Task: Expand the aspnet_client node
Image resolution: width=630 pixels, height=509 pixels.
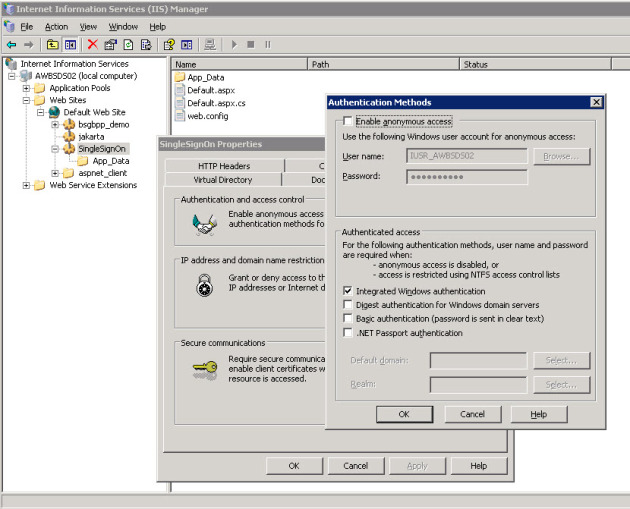Action: [55, 173]
